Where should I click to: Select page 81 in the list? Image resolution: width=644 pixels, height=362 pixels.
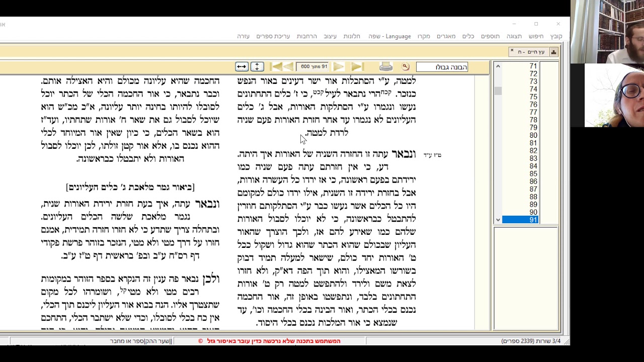tap(520, 143)
